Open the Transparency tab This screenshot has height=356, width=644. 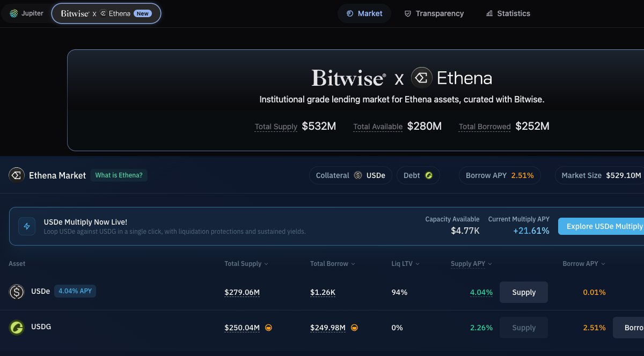coord(434,13)
